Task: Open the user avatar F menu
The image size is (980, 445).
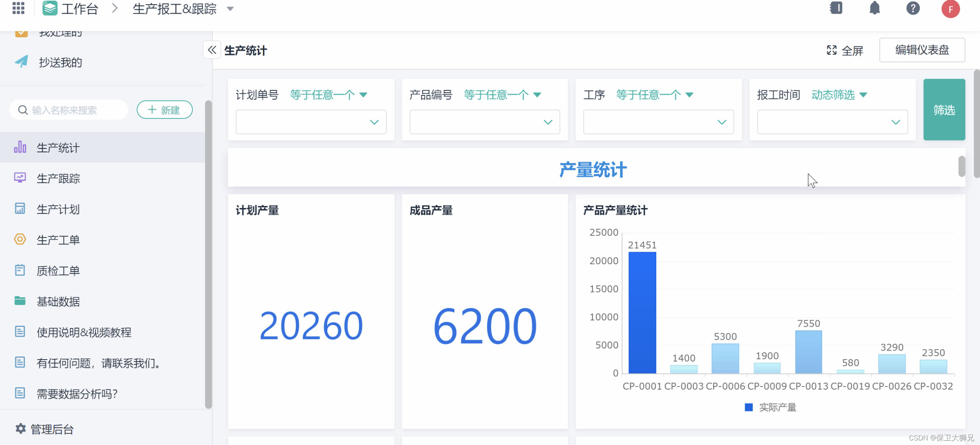Action: tap(951, 9)
